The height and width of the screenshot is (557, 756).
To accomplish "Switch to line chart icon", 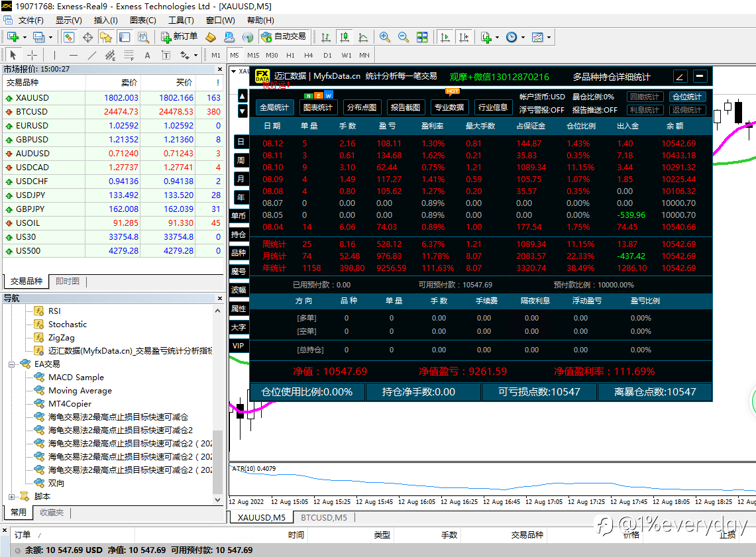I will [x=363, y=37].
